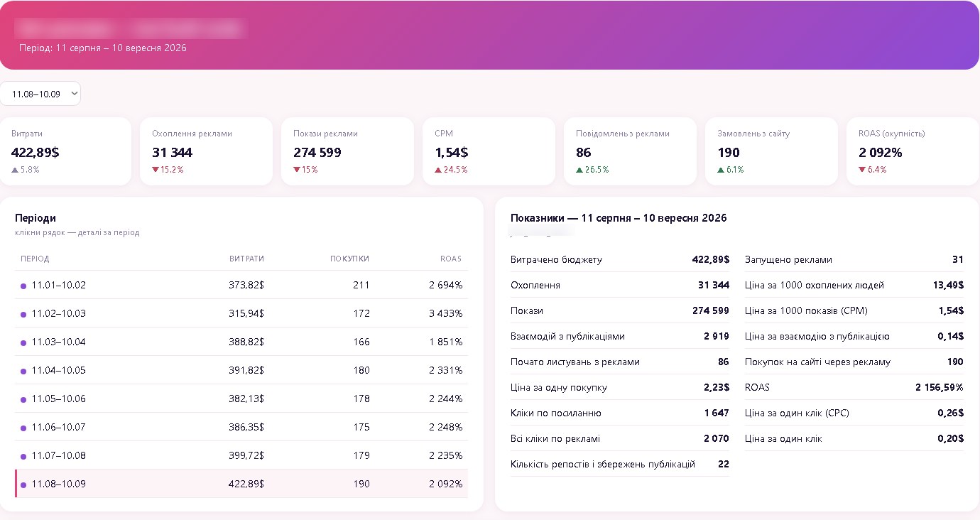Click the ВИТРАТИ column header
Image resolution: width=980 pixels, height=520 pixels.
[246, 259]
